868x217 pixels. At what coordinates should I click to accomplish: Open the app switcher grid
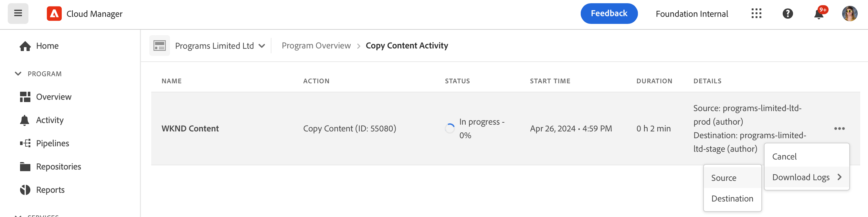756,14
